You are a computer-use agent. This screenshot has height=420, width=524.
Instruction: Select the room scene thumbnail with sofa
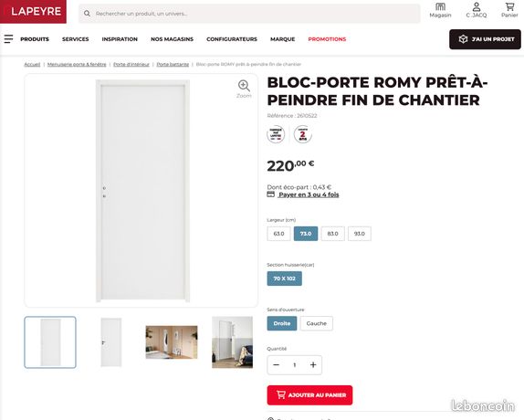pos(232,342)
